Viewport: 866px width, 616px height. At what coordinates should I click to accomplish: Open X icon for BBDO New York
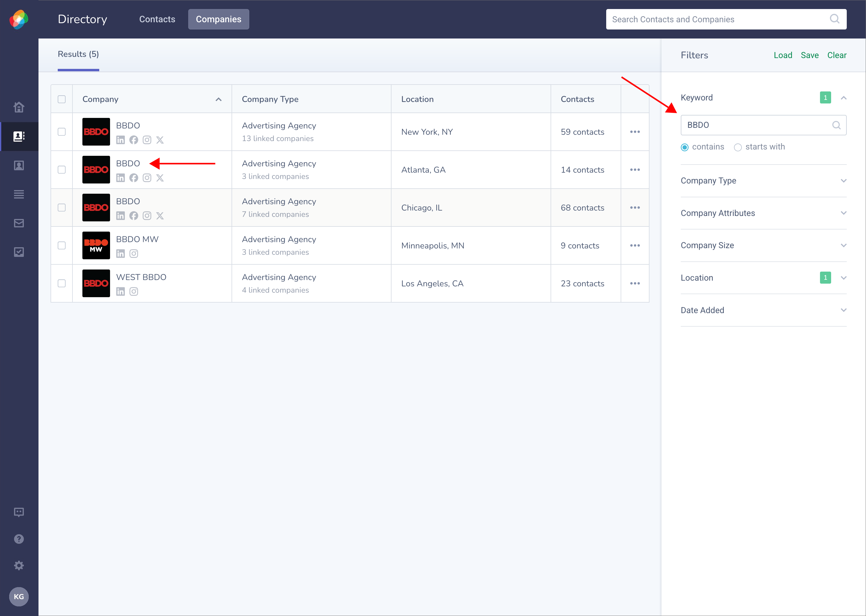point(160,140)
